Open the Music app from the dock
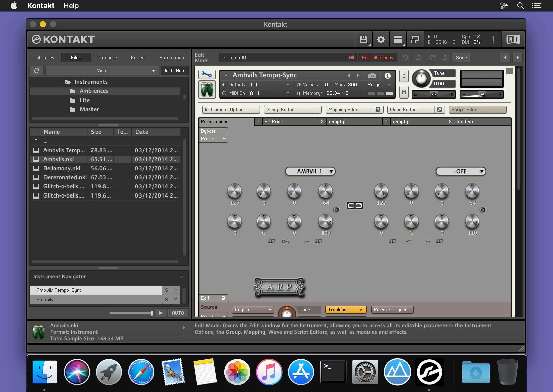The height and width of the screenshot is (392, 553). click(269, 372)
